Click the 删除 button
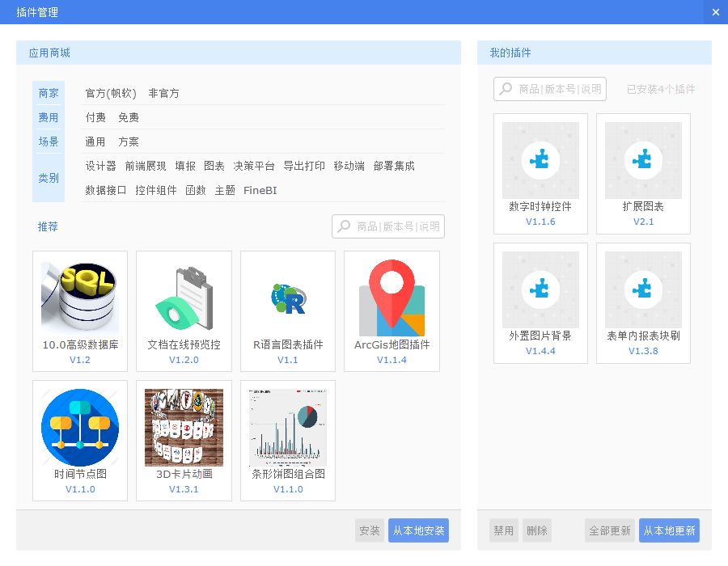This screenshot has height=566, width=728. click(537, 530)
